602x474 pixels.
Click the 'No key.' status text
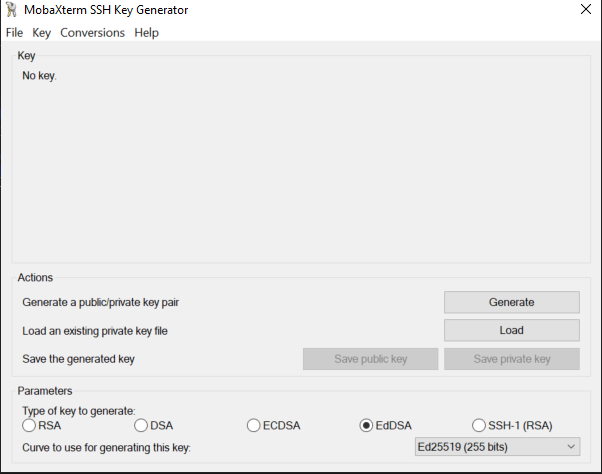39,76
